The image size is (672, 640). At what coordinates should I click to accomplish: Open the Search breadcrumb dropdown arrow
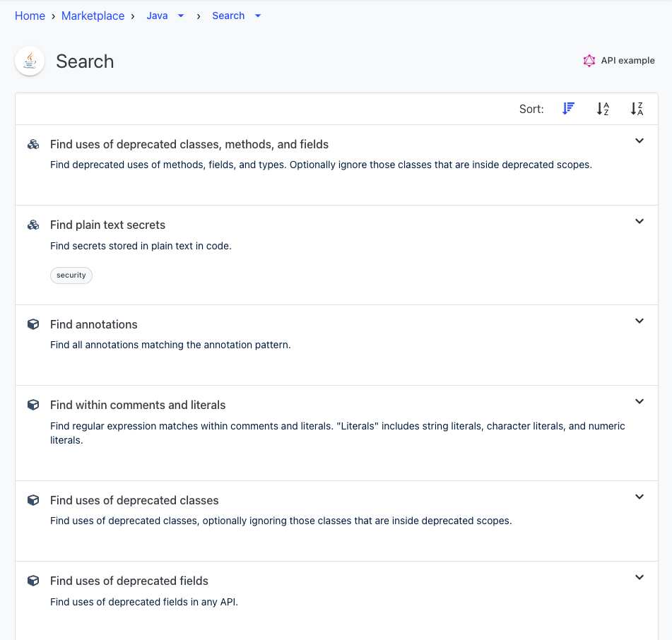258,16
